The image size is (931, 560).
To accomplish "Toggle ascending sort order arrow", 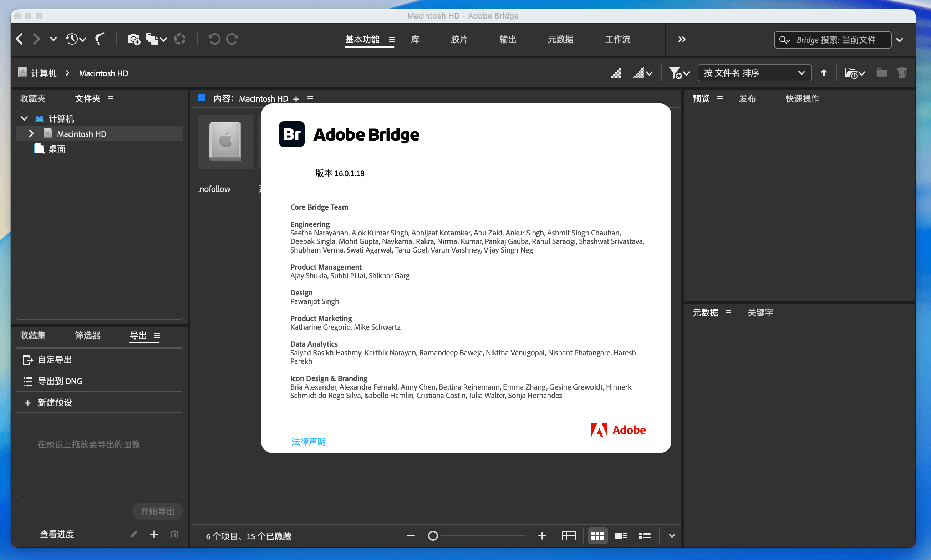I will point(824,72).
